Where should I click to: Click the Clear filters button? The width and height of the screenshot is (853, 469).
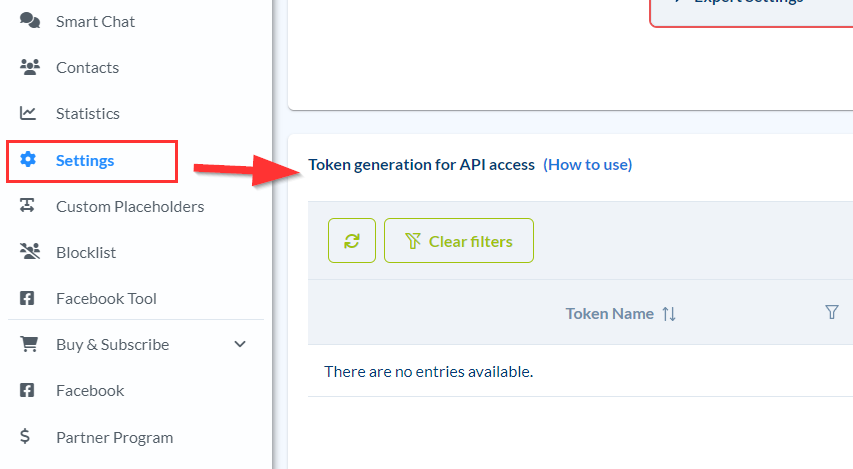click(458, 241)
